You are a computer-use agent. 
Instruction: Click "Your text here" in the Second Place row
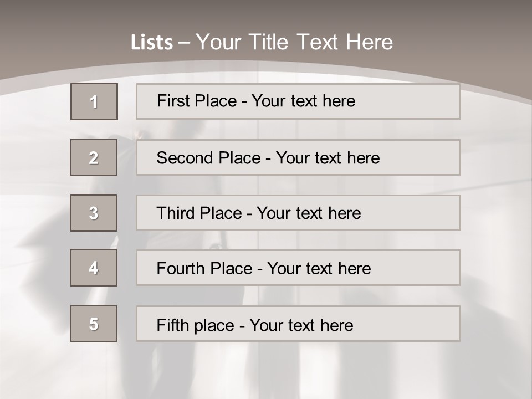point(328,158)
